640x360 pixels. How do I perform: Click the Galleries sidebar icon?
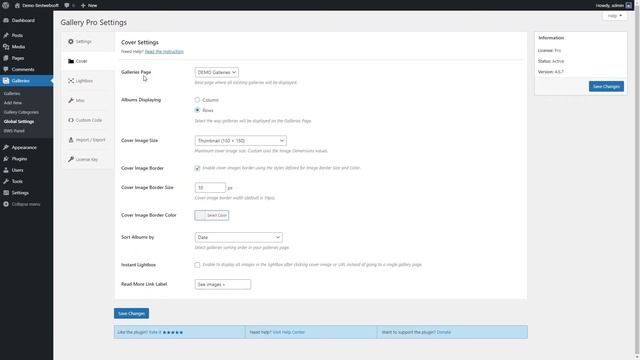pyautogui.click(x=6, y=81)
